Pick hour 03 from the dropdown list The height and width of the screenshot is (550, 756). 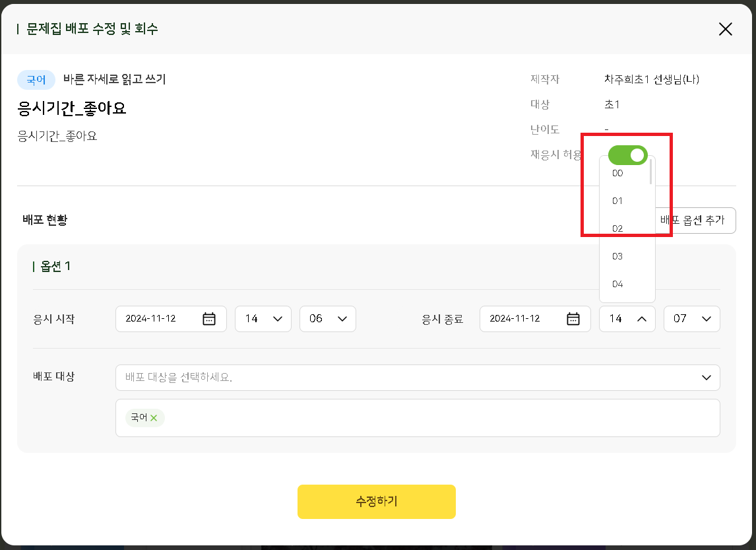(x=617, y=257)
